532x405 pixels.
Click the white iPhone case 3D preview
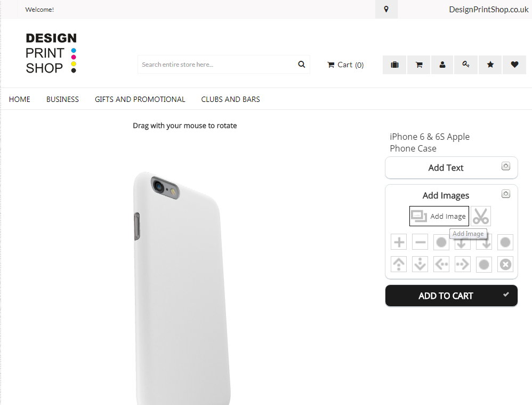[x=182, y=288]
